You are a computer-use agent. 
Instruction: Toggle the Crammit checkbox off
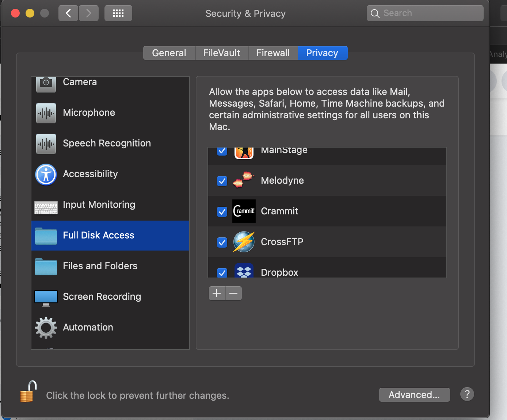click(x=222, y=212)
